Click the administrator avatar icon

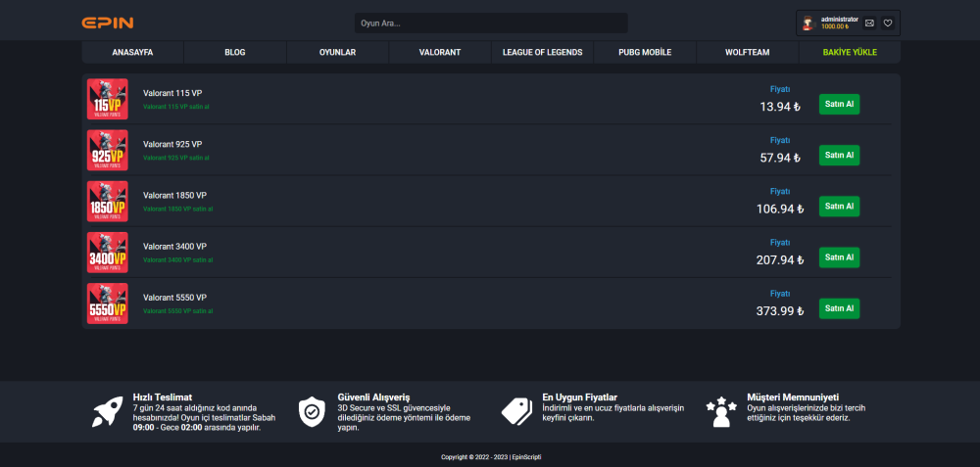point(808,23)
